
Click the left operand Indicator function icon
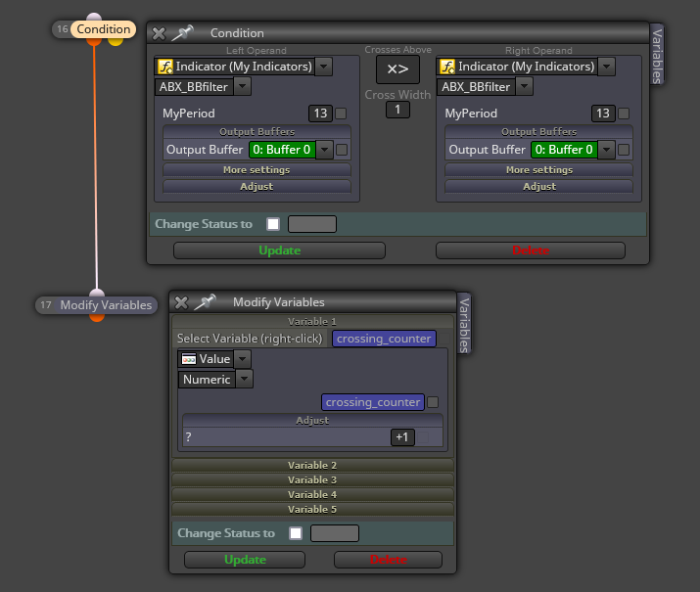(x=165, y=67)
